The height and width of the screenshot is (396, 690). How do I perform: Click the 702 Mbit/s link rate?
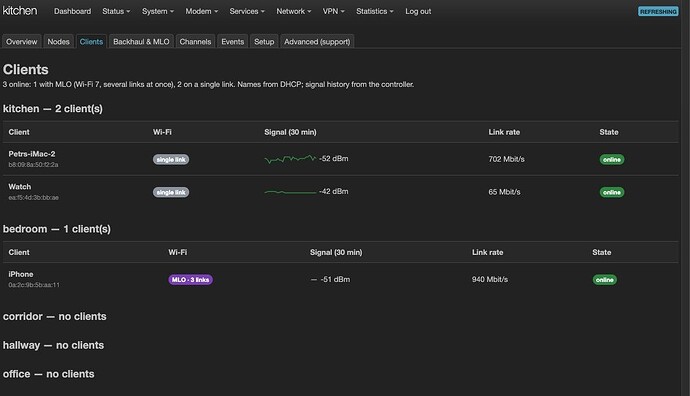[506, 159]
